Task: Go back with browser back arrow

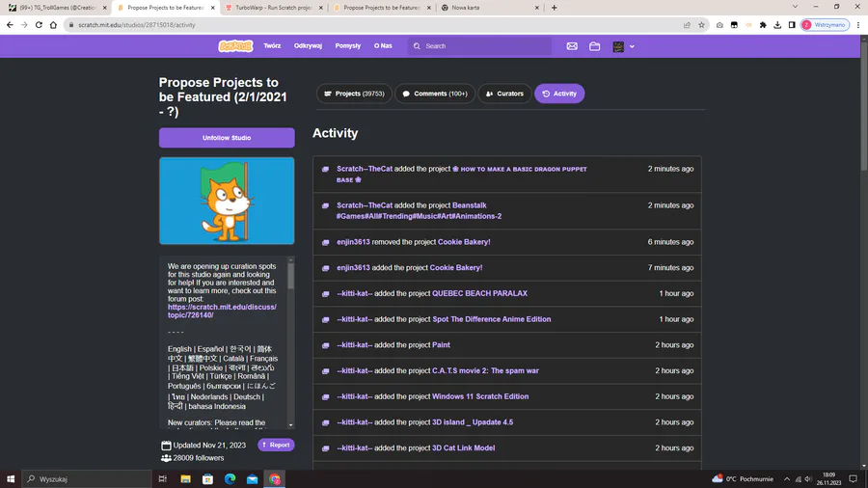Action: [10, 25]
